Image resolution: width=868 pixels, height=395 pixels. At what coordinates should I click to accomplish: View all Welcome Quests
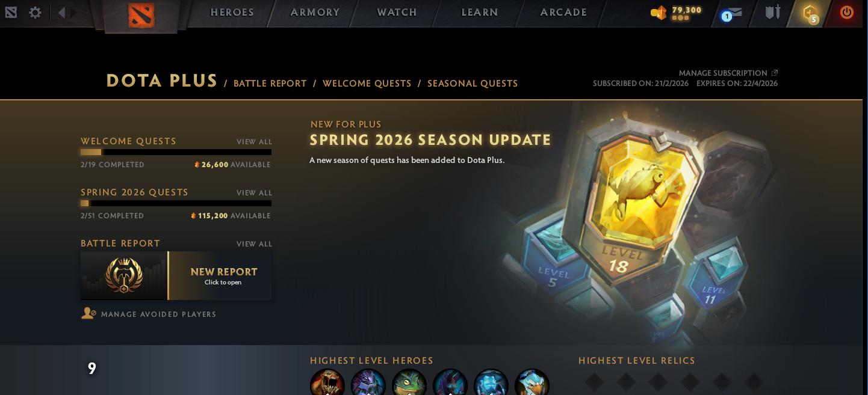tap(254, 142)
